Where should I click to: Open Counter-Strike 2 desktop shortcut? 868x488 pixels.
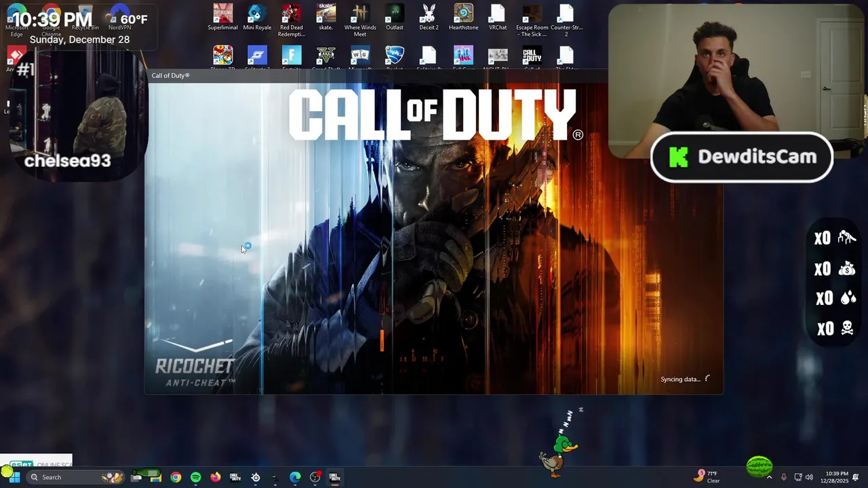[x=566, y=20]
